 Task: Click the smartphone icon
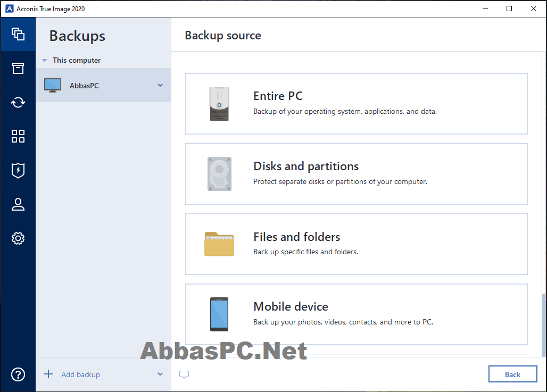pyautogui.click(x=219, y=314)
